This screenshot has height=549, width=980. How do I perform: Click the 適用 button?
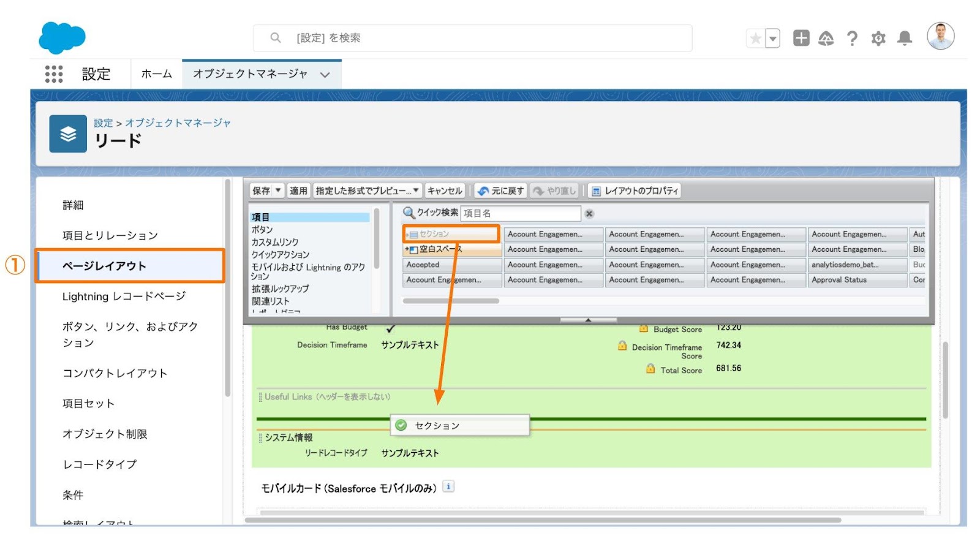298,191
